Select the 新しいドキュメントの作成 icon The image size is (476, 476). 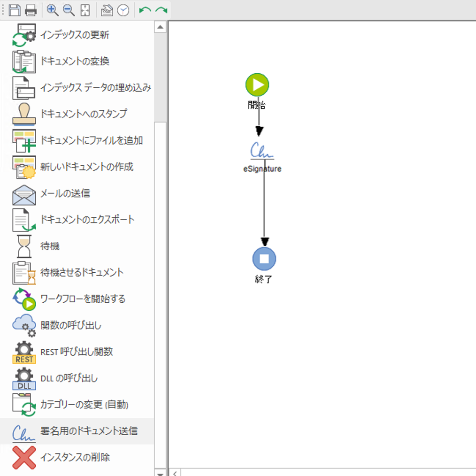click(x=24, y=167)
